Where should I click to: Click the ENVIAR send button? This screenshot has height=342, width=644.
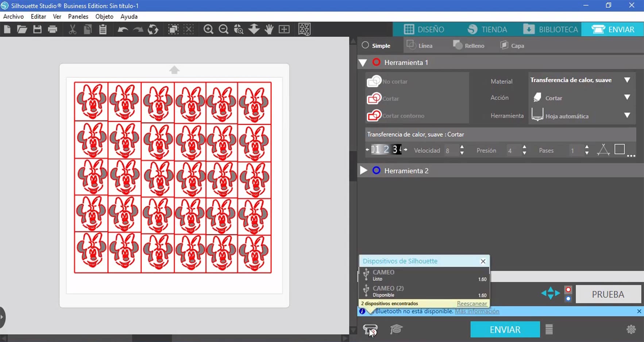point(505,330)
